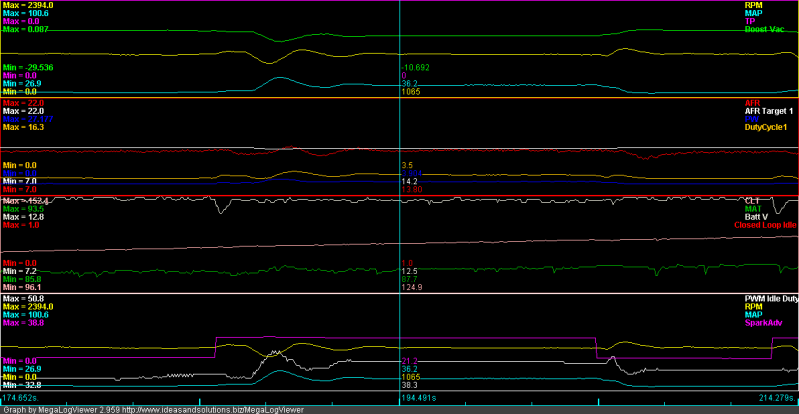Click the Min = -29.536 Boost Vac value

coord(30,67)
